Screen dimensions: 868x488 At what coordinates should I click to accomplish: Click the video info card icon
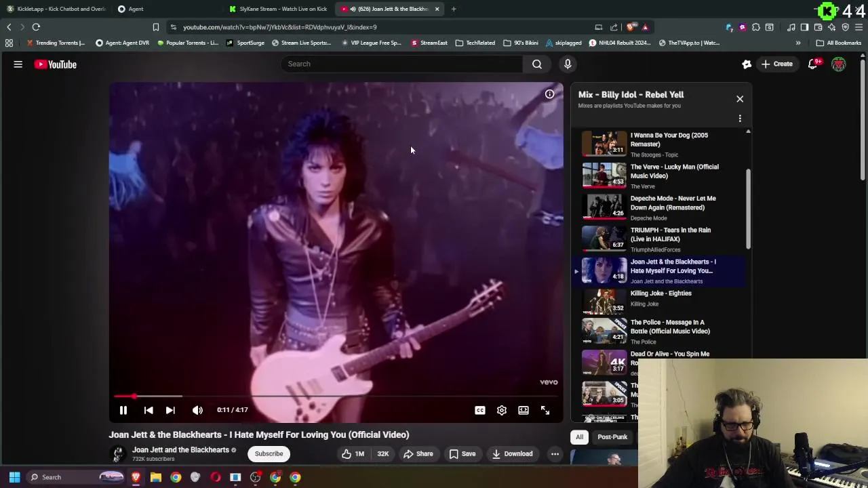[x=549, y=94]
